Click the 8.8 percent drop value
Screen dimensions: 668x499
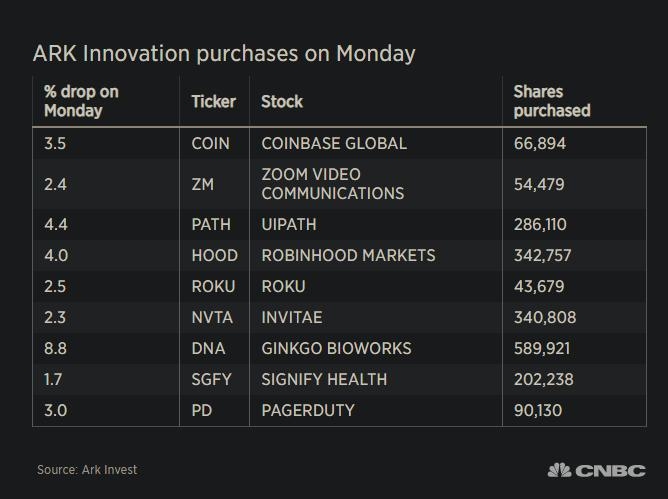click(55, 348)
